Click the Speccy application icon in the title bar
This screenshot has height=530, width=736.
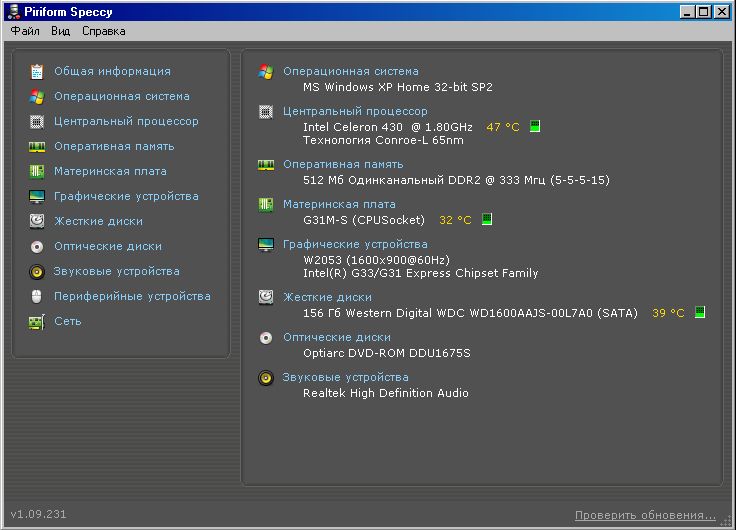pos(14,11)
